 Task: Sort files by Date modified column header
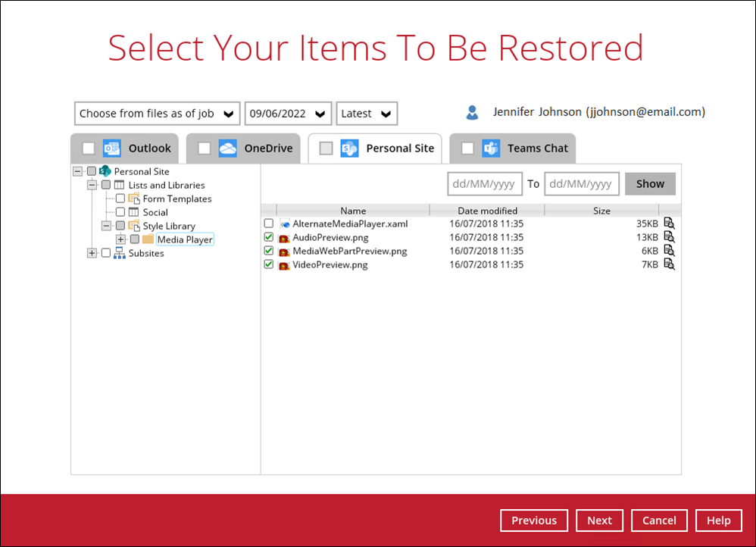tap(487, 211)
